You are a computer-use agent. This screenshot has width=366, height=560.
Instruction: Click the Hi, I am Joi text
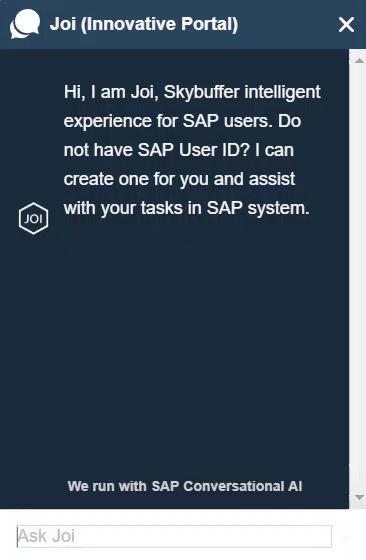point(111,92)
